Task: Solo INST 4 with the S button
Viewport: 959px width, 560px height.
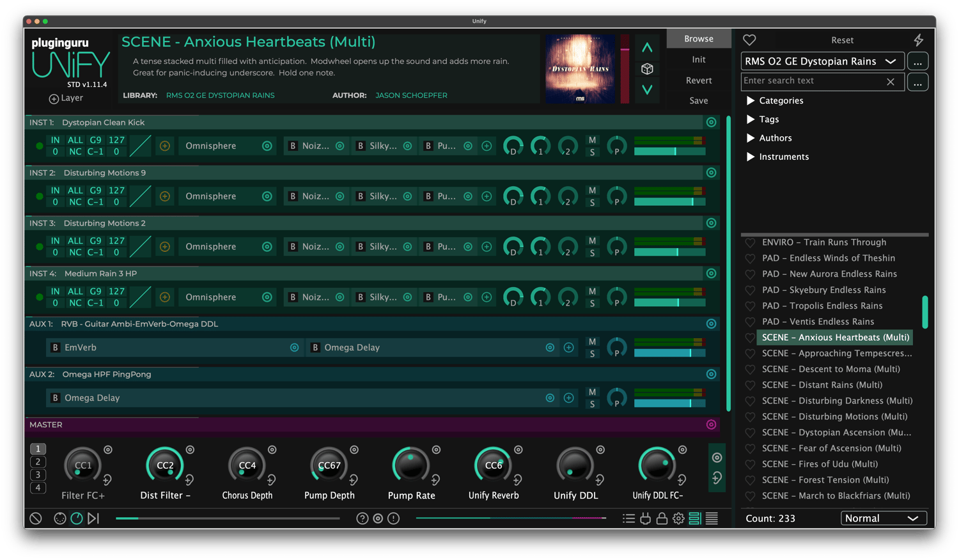Action: (x=592, y=304)
